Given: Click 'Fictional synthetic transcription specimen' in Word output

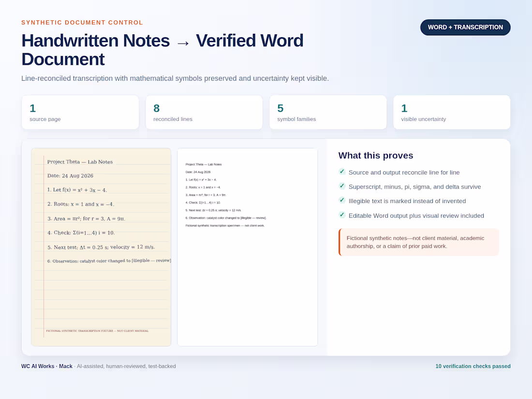Looking at the screenshot, I should (225, 226).
